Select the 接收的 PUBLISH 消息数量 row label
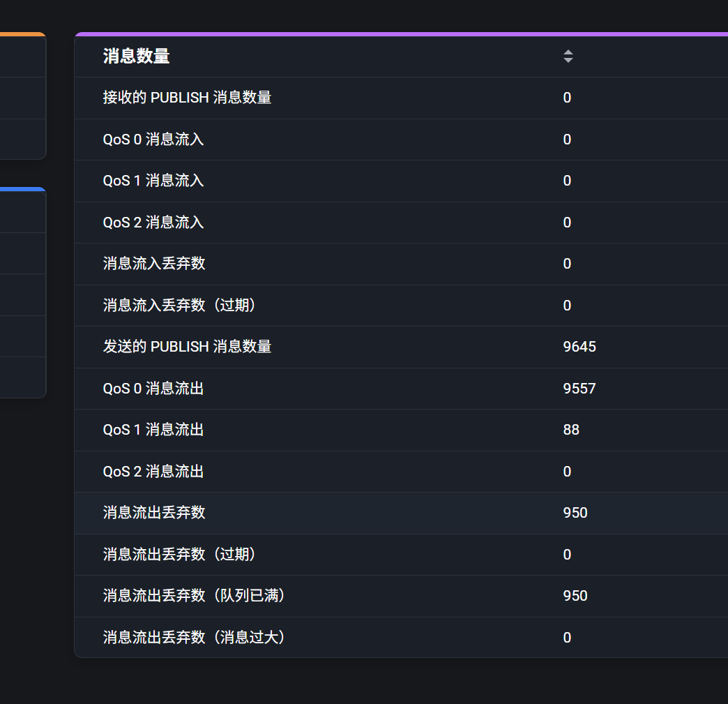This screenshot has width=728, height=704. [187, 98]
